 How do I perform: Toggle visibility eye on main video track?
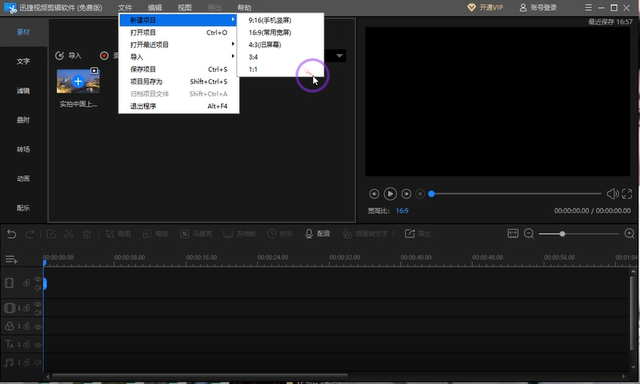(38, 279)
